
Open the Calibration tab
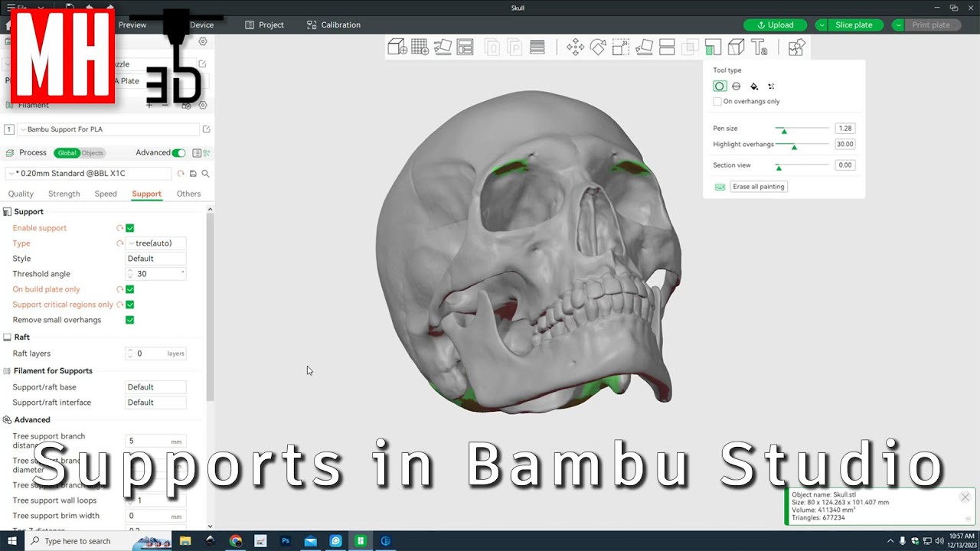coord(334,25)
